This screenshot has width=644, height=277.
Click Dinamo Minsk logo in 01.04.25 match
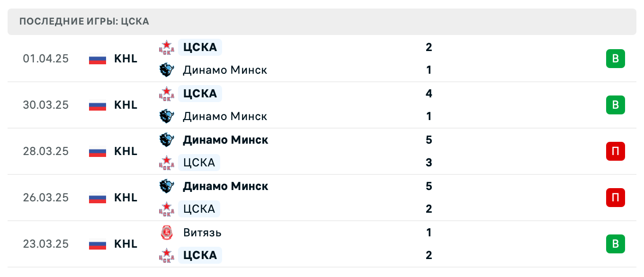(x=167, y=70)
